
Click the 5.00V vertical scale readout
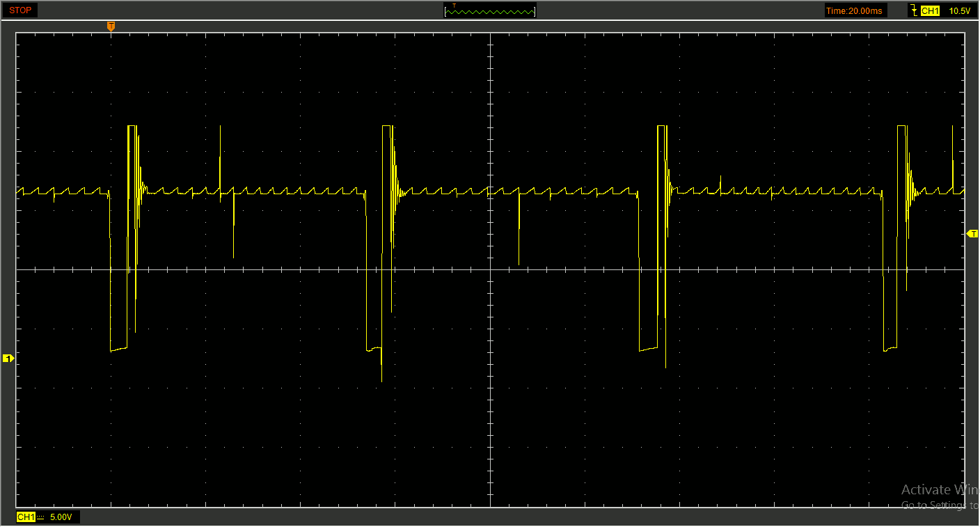coord(61,517)
